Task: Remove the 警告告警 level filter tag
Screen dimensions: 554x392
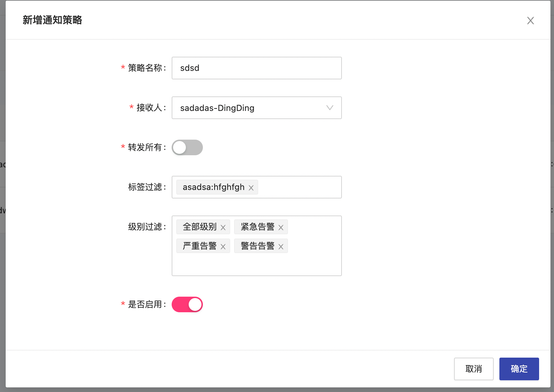Action: coord(281,246)
